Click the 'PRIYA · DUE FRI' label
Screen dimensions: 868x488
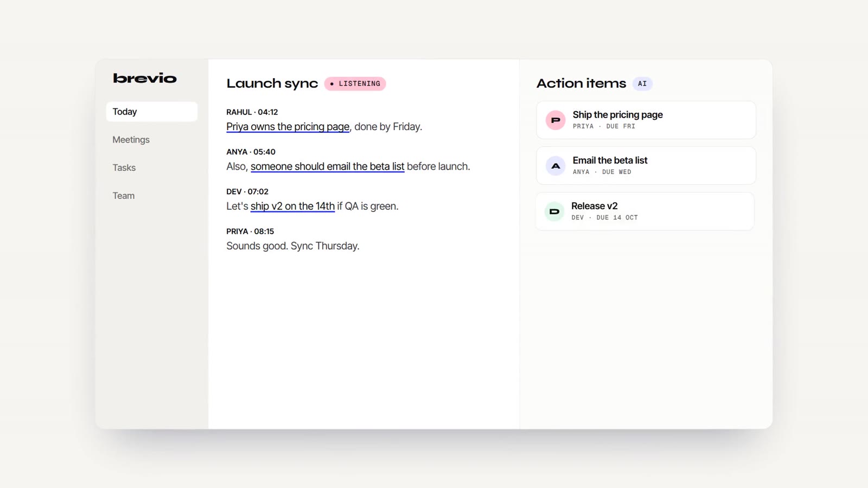point(604,126)
